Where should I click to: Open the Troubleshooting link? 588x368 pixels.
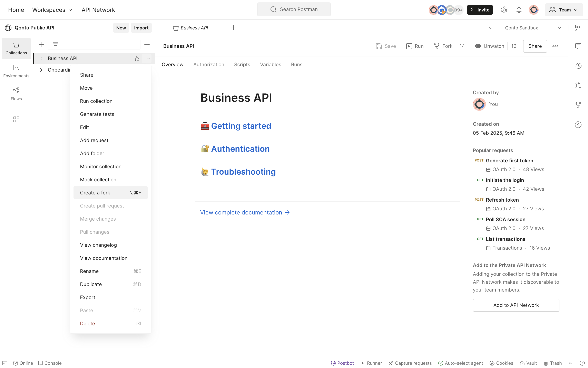(x=243, y=172)
